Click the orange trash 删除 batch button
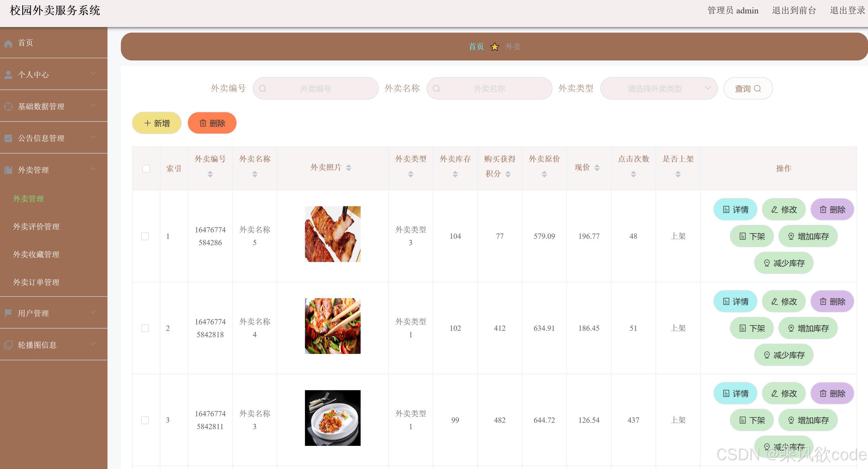This screenshot has height=469, width=868. point(212,123)
